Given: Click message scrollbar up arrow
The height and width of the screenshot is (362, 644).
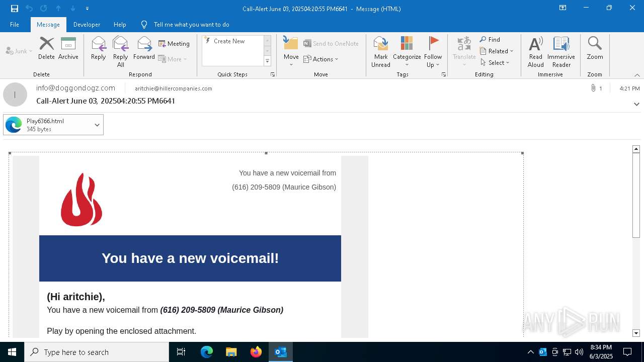Looking at the screenshot, I should click(636, 149).
